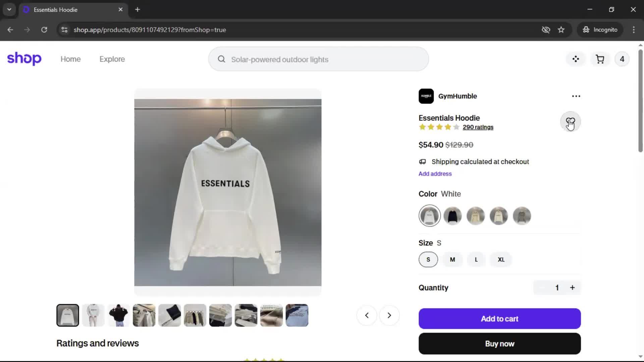This screenshot has width=644, height=362.
Task: Choose size L option
Action: pyautogui.click(x=476, y=259)
